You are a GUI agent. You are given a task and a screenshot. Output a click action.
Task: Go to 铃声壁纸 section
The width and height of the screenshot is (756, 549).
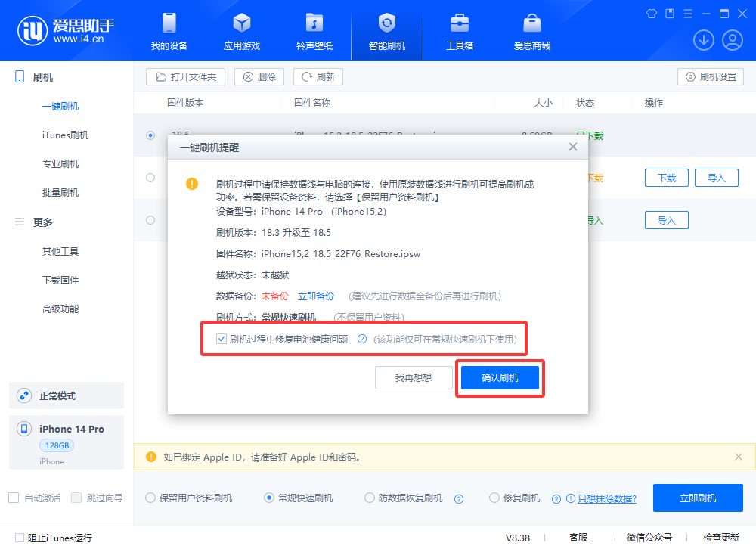pos(314,31)
